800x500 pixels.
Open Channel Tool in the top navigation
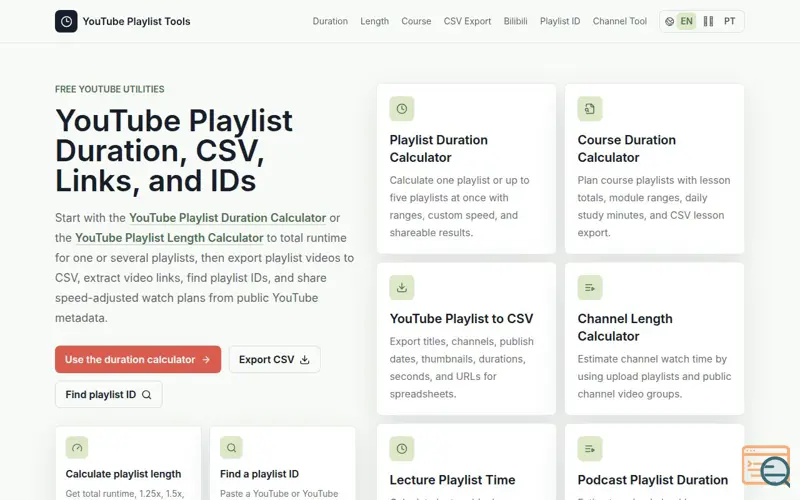pyautogui.click(x=619, y=21)
